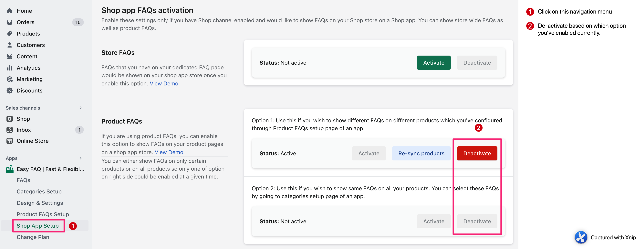This screenshot has width=644, height=249.
Task: Click the Discounts badge icon
Action: pos(9,91)
